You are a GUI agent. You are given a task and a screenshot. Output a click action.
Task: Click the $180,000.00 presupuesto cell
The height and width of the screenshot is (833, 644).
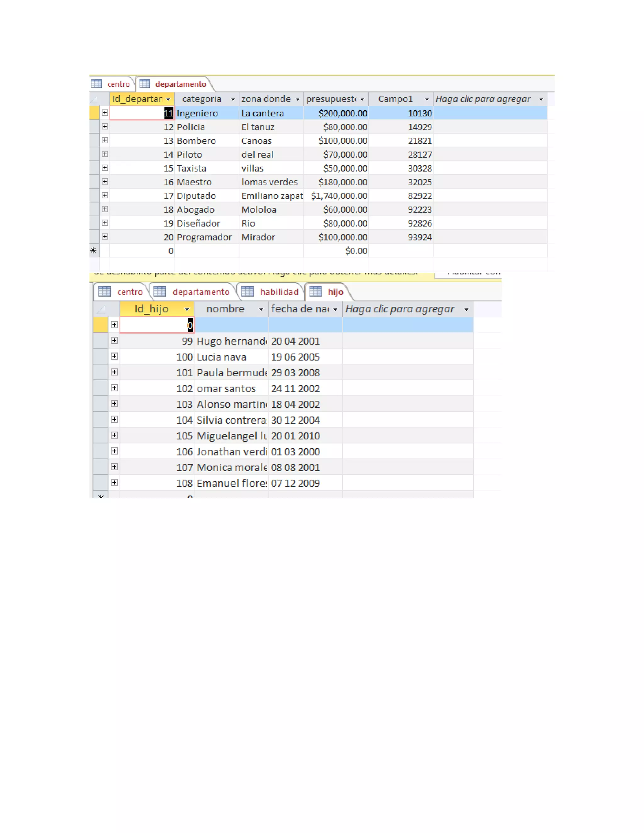pos(343,182)
